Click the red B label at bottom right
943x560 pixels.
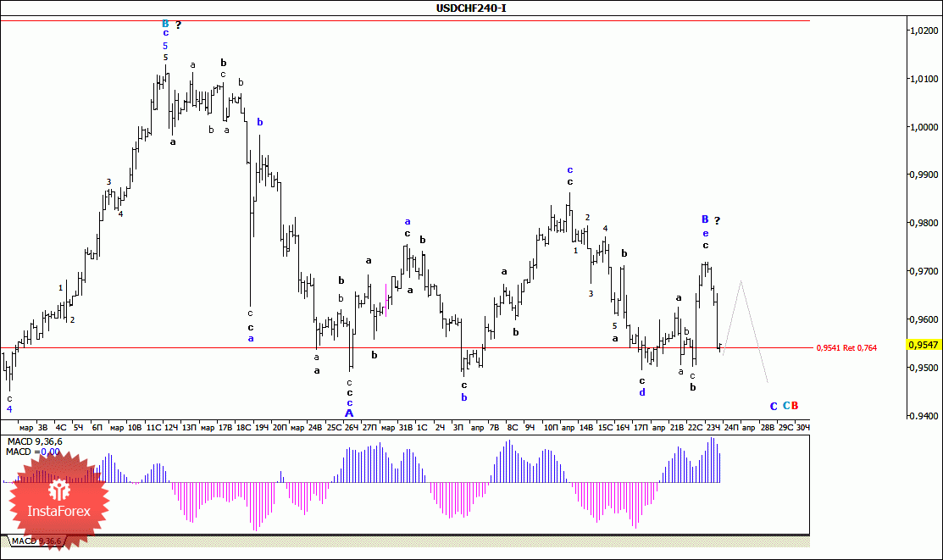click(795, 406)
